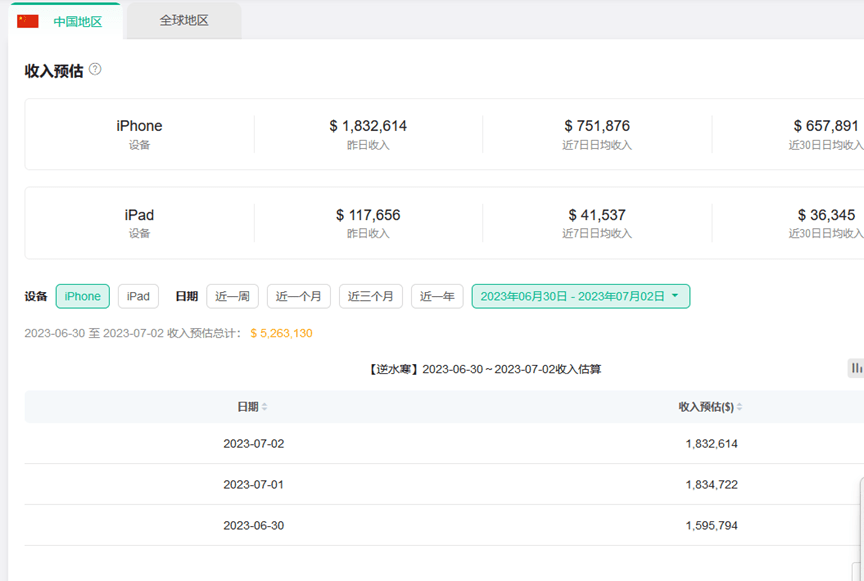The image size is (864, 581).
Task: Click the iPad $ 36,345 thirty-day average
Action: click(826, 215)
